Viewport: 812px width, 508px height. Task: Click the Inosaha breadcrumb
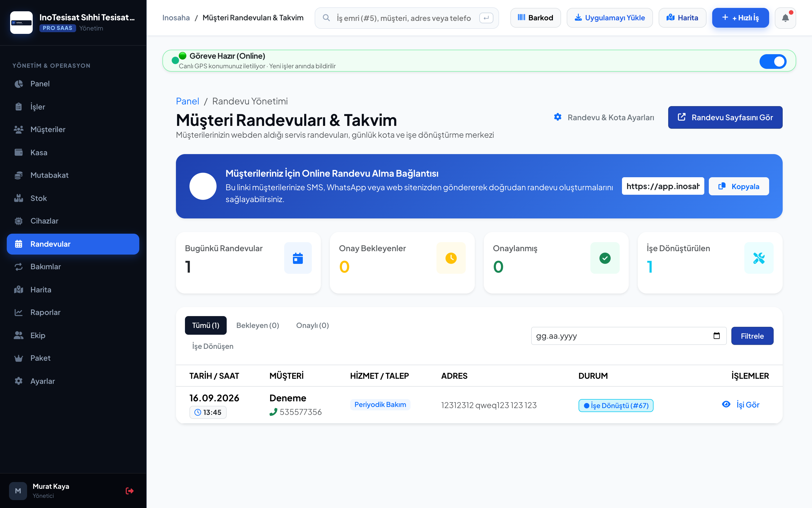pyautogui.click(x=176, y=18)
